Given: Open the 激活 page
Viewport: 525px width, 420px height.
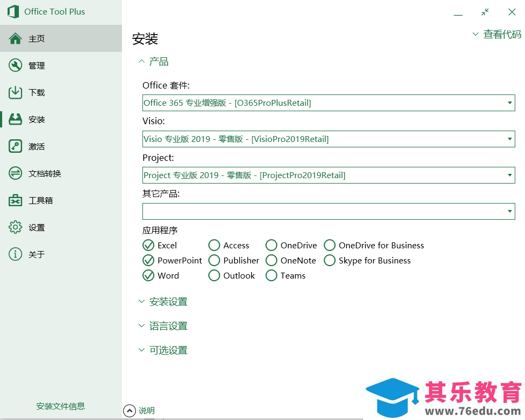Looking at the screenshot, I should click(61, 146).
